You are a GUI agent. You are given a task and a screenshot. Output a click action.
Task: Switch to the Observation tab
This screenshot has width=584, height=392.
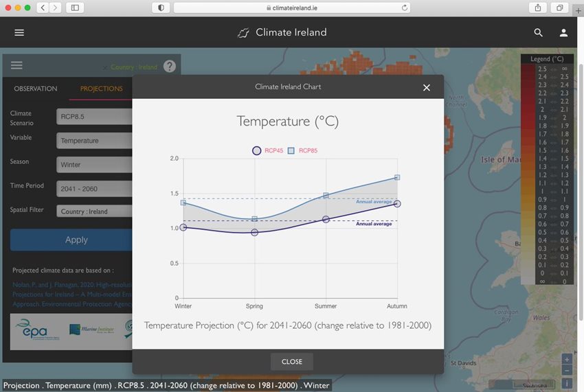click(x=36, y=89)
